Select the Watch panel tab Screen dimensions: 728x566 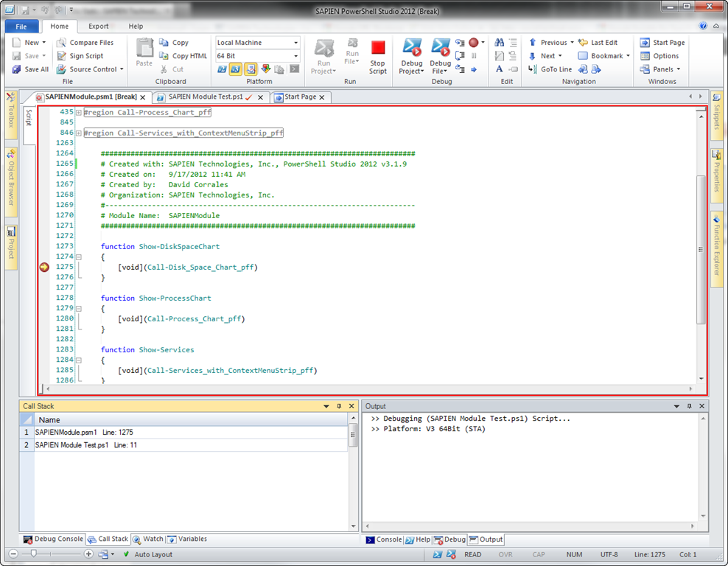(148, 539)
